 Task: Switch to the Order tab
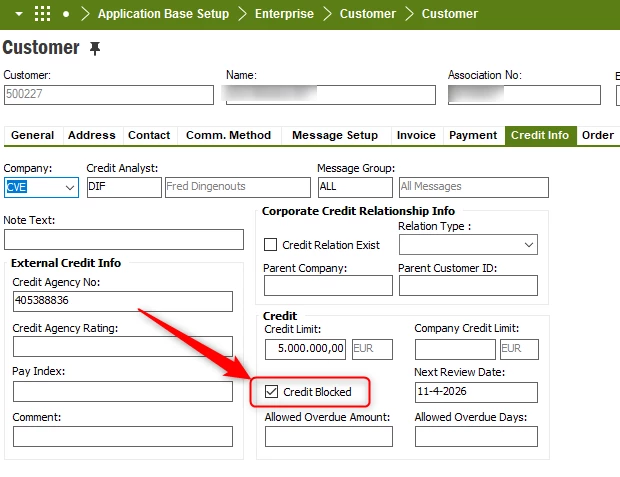598,135
